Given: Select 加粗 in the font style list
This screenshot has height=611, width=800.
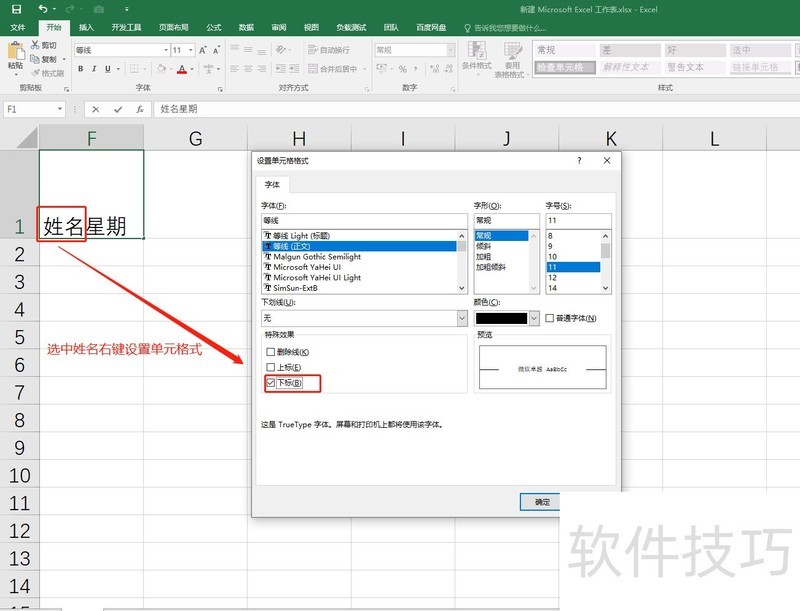Looking at the screenshot, I should pyautogui.click(x=486, y=256).
